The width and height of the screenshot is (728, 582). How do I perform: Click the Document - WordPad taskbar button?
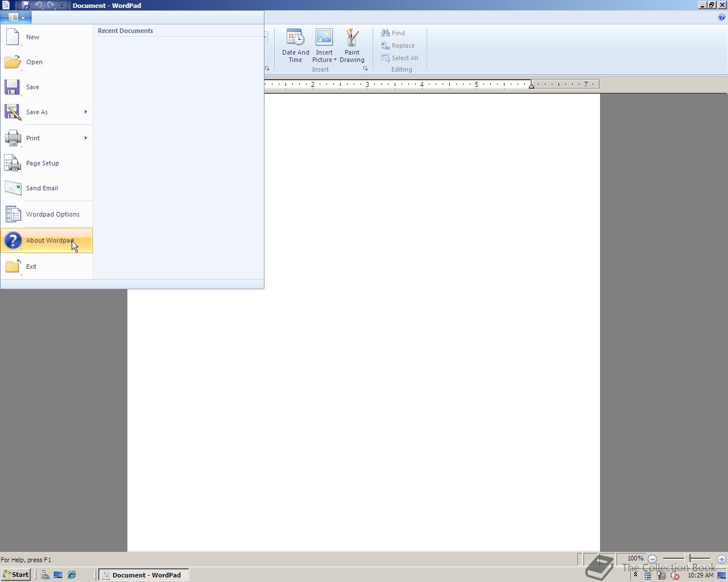(144, 575)
